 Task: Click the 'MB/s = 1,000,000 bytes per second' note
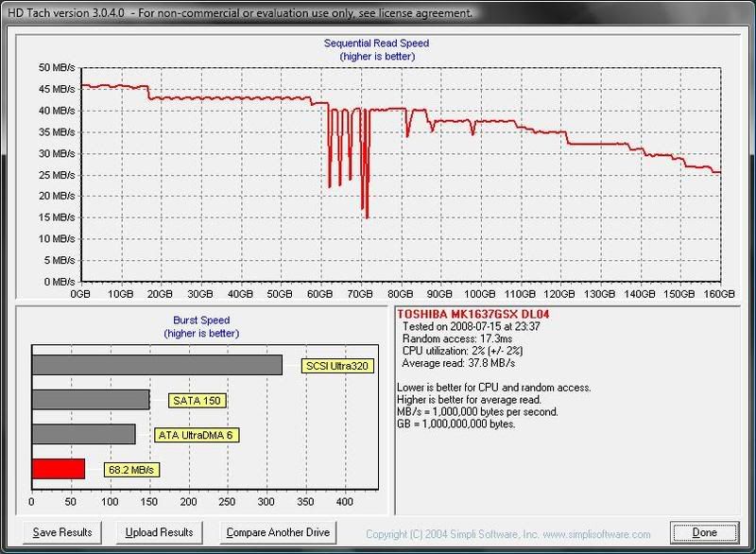477,412
